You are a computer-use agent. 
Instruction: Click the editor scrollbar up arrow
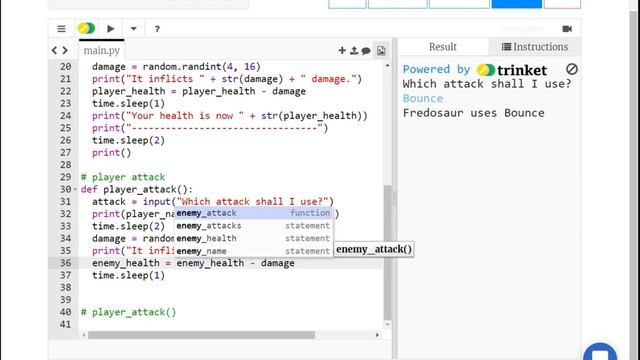(387, 65)
